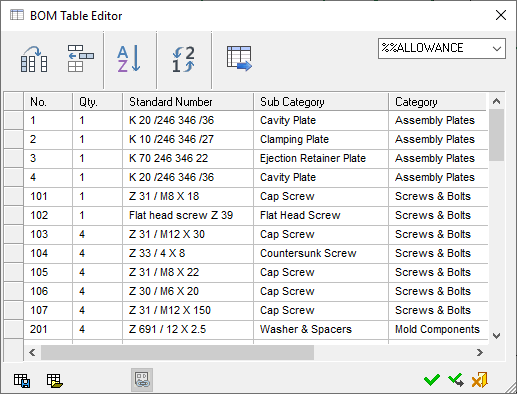The width and height of the screenshot is (517, 394).
Task: Confirm with the green checkmark button
Action: pos(432,380)
